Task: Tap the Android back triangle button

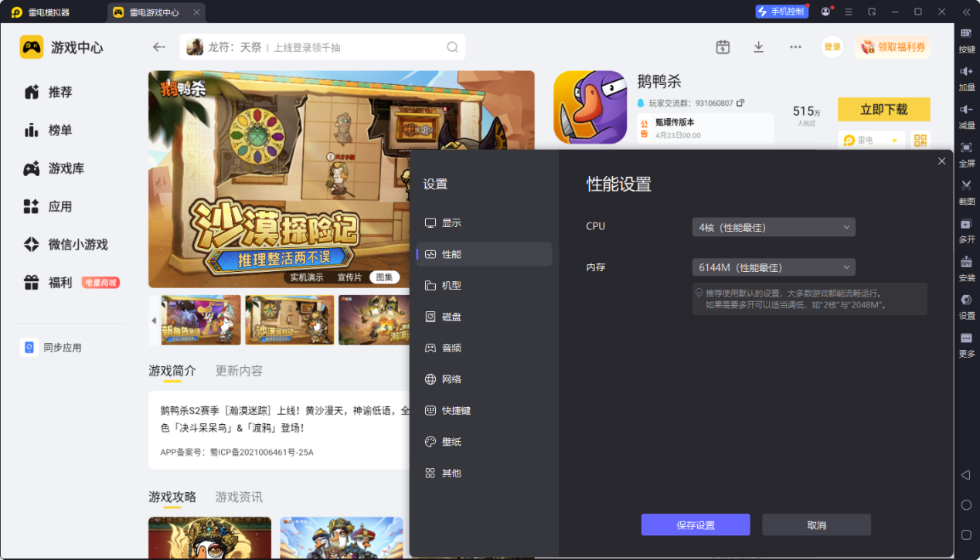Action: click(965, 474)
